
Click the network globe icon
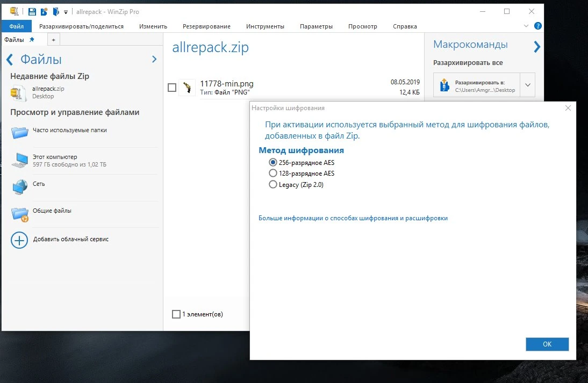point(20,187)
